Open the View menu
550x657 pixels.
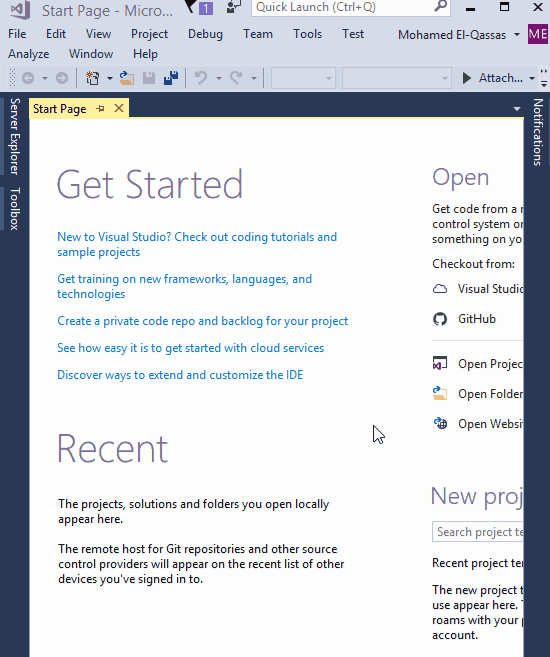point(98,34)
